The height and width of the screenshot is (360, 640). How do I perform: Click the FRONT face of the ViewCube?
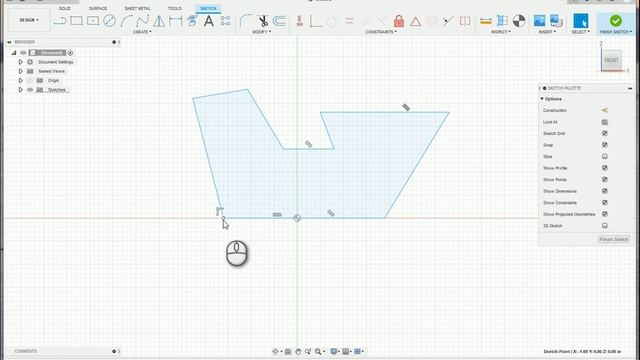(611, 60)
